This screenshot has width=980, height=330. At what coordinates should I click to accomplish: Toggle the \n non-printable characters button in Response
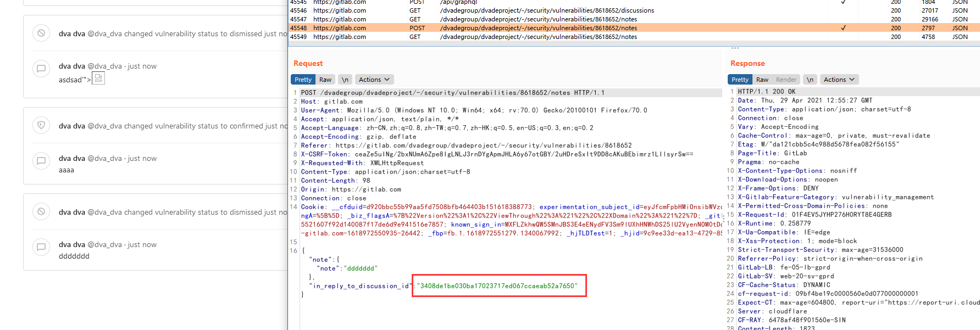click(x=810, y=80)
